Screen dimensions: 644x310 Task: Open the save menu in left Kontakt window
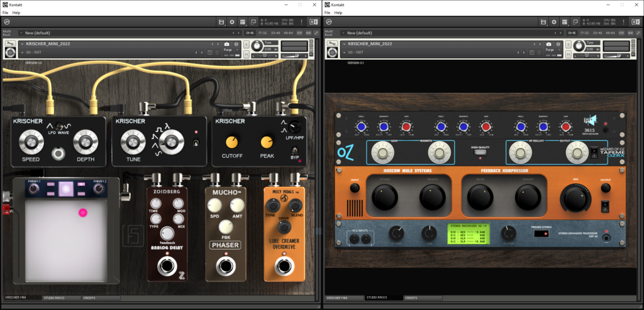222,22
